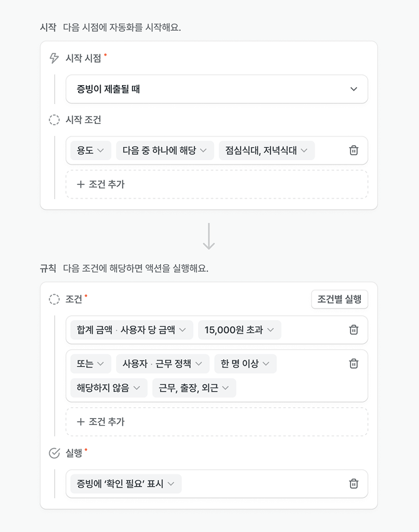The image size is (419, 532).
Task: Open the 증빙이 제출될 때 trigger dropdown
Action: (x=216, y=89)
